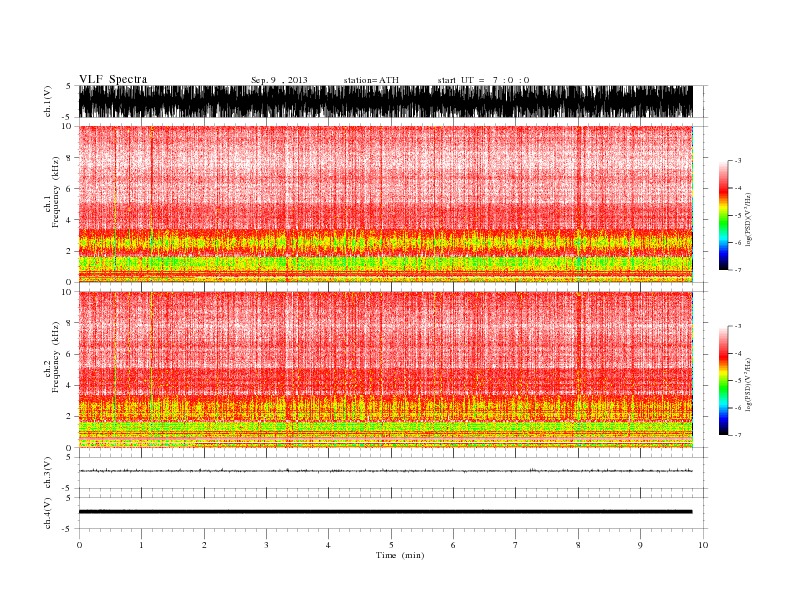Click the "-3" label on ch.1 color bar

tap(738, 161)
